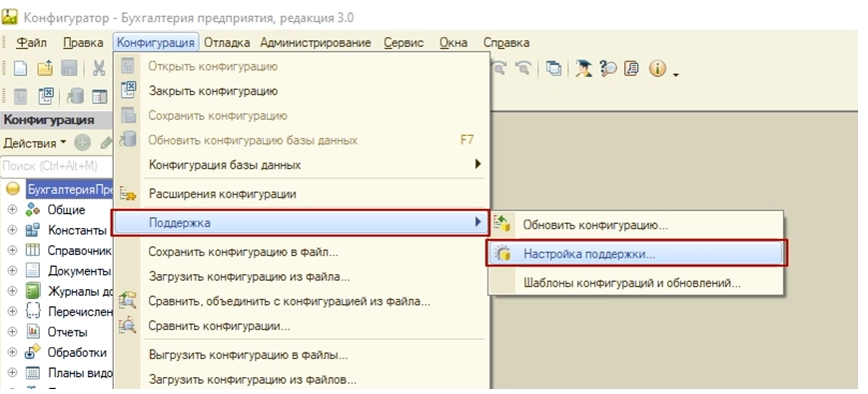Click the pencil Edit icon in Configuration panel
The width and height of the screenshot is (868, 394).
click(x=106, y=143)
